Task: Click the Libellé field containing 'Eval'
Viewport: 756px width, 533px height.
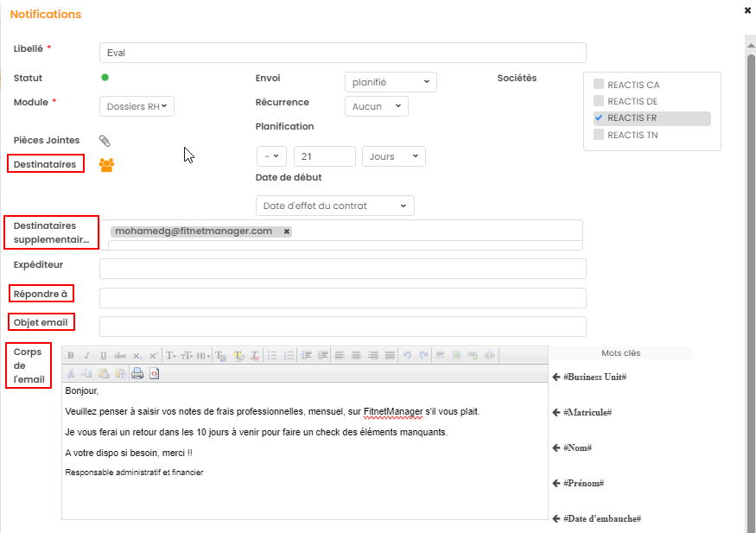Action: [x=343, y=53]
